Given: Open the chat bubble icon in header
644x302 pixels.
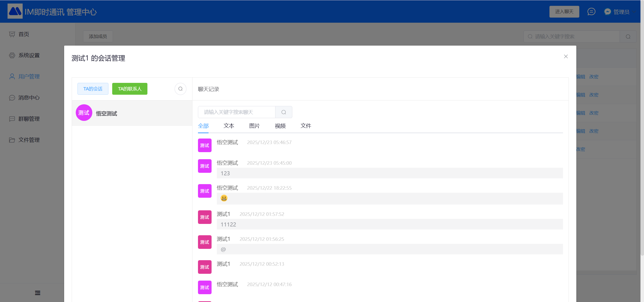Looking at the screenshot, I should pos(591,12).
